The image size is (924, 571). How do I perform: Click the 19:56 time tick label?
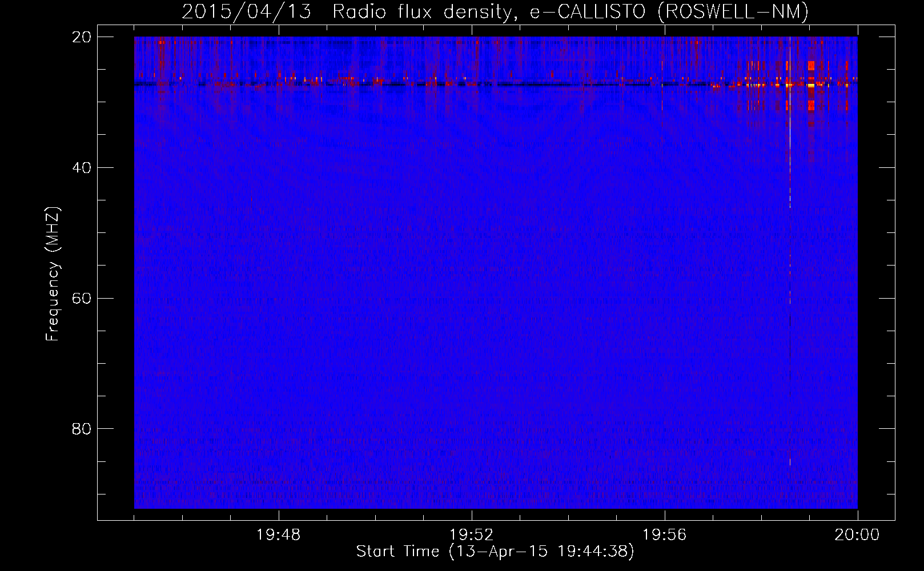[x=665, y=535]
